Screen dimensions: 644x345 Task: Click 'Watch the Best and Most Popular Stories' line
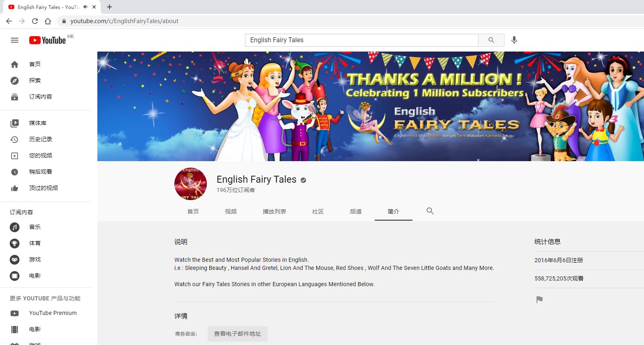[241, 260]
